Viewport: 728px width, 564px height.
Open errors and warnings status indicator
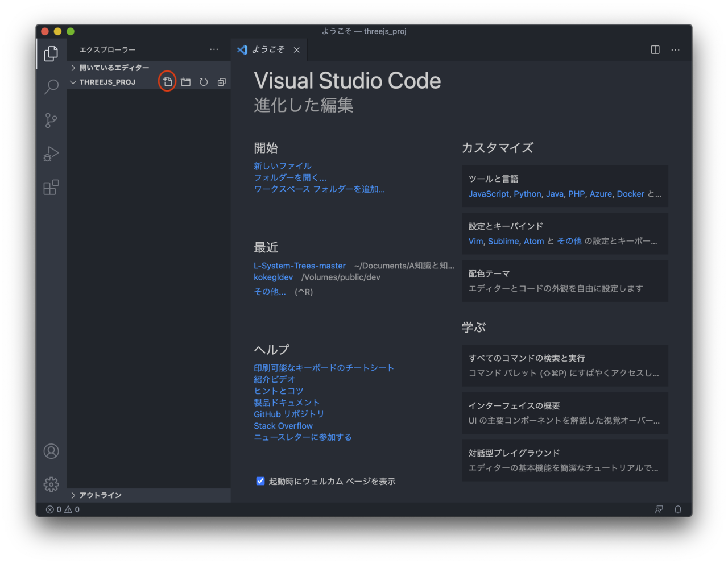coord(63,509)
